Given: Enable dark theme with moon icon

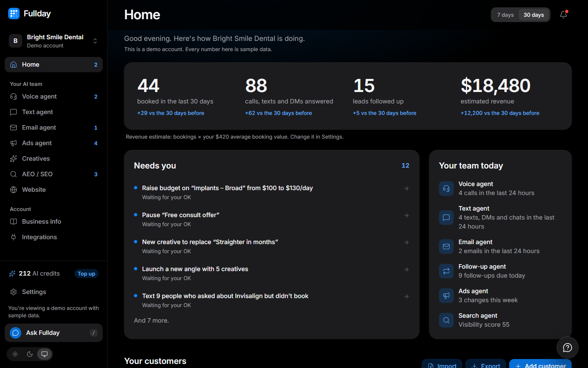Looking at the screenshot, I should pos(30,354).
